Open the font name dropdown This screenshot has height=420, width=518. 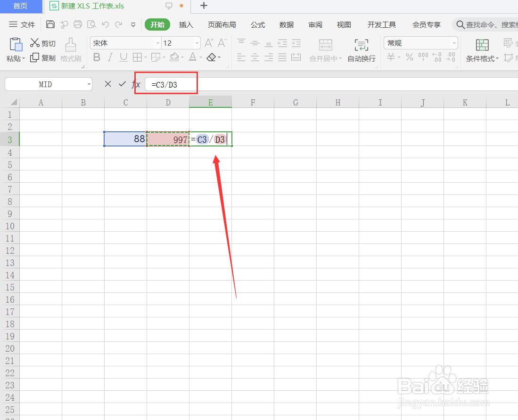(158, 43)
